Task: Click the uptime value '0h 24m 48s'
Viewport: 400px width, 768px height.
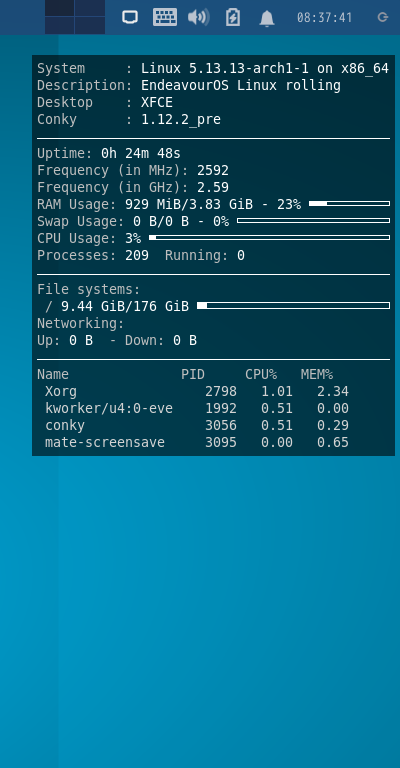Action: point(141,153)
